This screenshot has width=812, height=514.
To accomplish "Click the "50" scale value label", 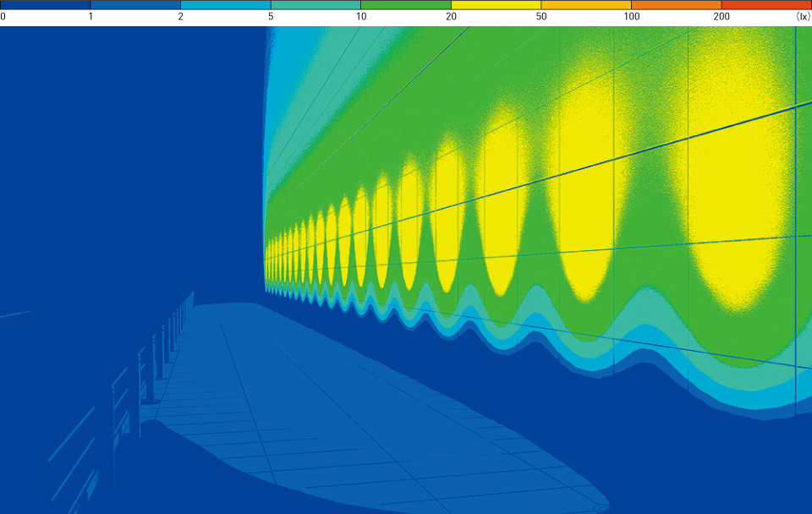I will [x=541, y=17].
